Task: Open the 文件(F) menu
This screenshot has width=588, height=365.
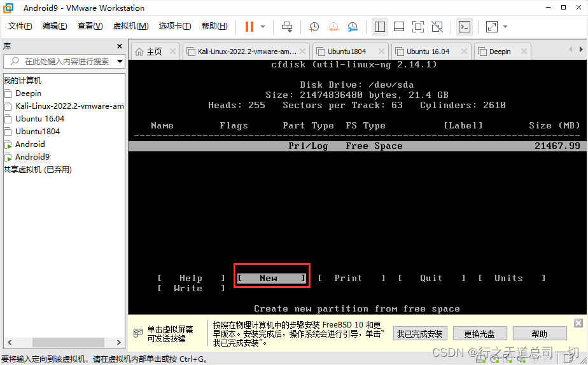Action: pos(20,26)
